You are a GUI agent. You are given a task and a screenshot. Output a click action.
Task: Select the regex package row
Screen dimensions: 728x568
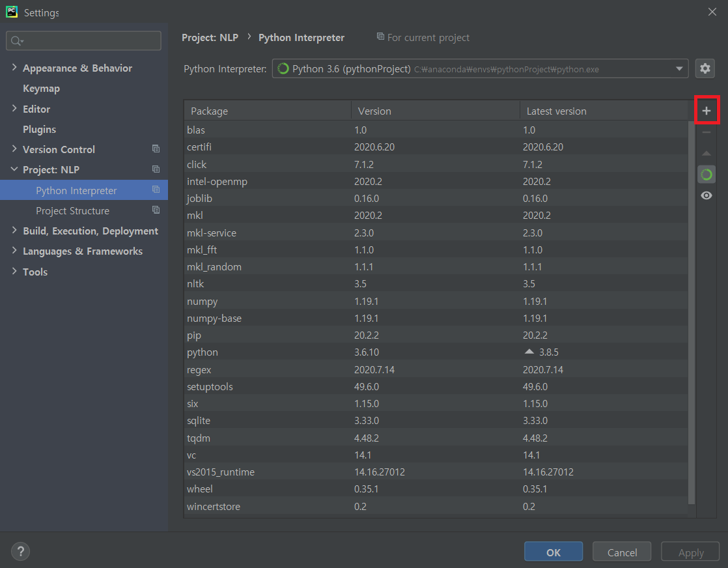[x=436, y=369]
